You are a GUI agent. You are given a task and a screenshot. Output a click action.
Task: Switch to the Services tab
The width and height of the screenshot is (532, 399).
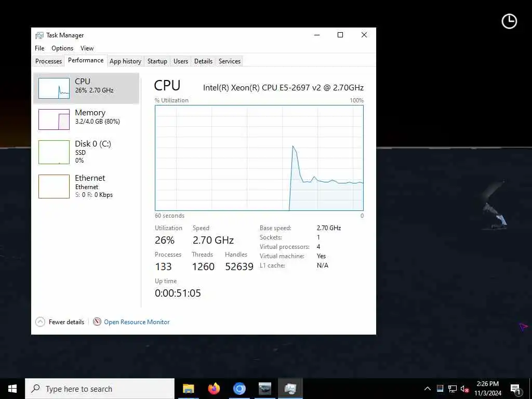click(x=229, y=61)
